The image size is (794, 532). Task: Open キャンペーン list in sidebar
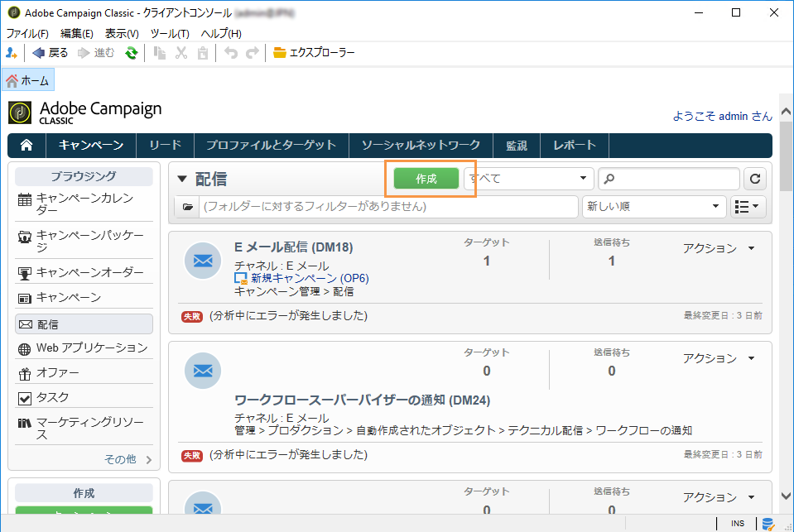point(84,297)
